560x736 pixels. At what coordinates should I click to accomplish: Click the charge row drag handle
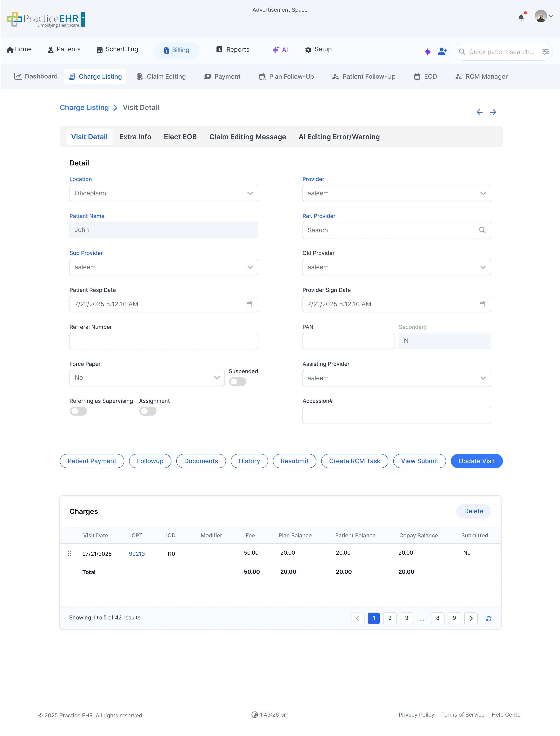pyautogui.click(x=69, y=553)
